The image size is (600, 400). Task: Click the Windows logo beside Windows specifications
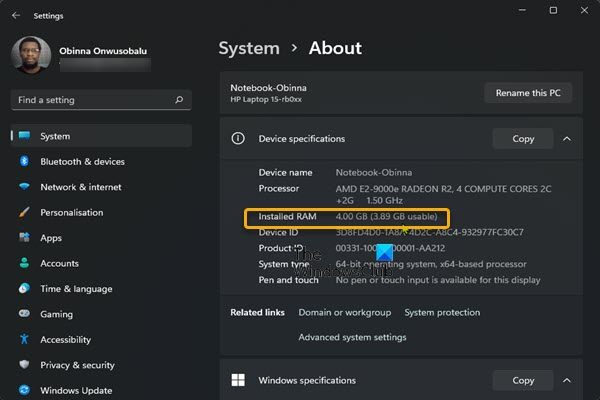pyautogui.click(x=238, y=380)
